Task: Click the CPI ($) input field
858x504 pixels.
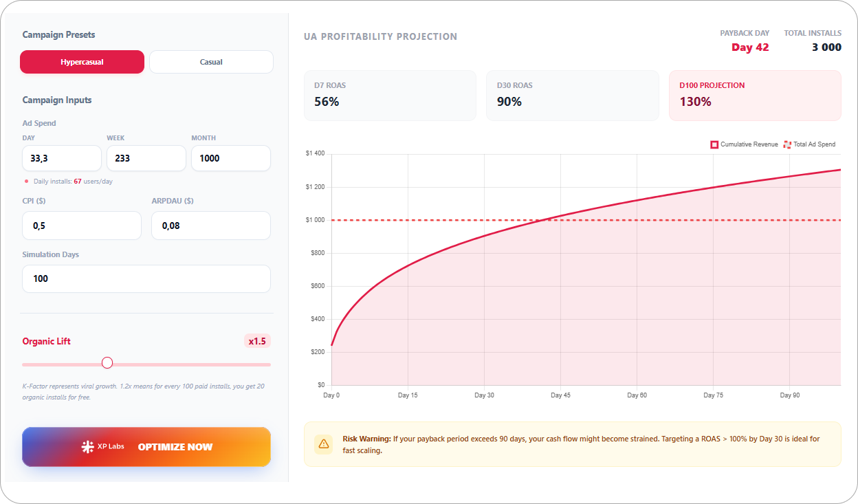Action: [81, 225]
